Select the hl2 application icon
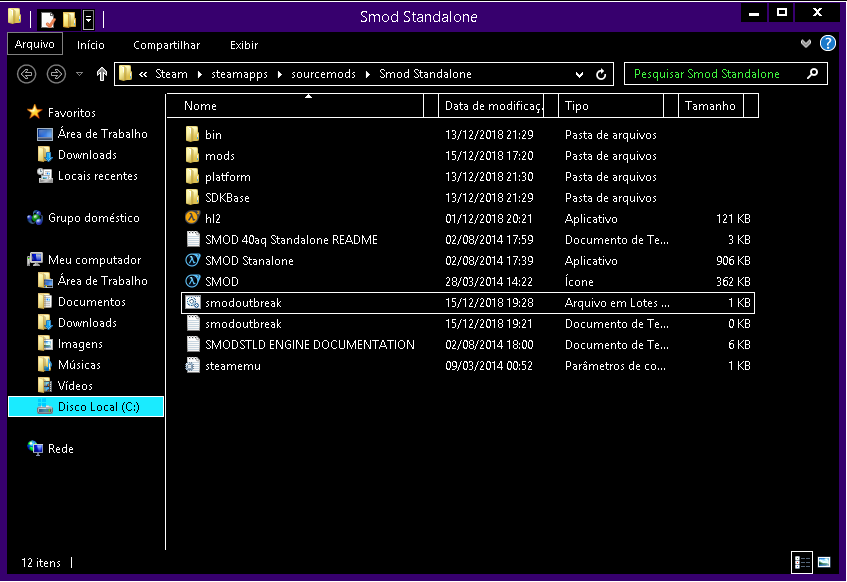 pos(192,218)
